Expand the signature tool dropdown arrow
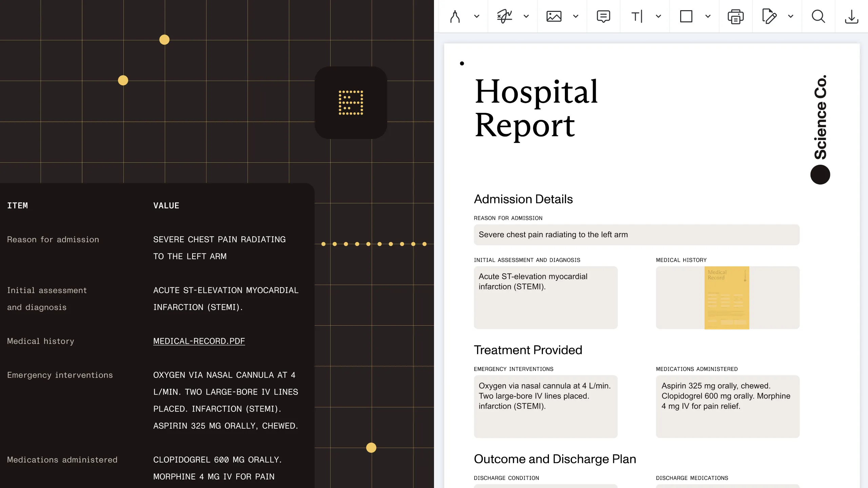The height and width of the screenshot is (488, 868). pos(526,16)
